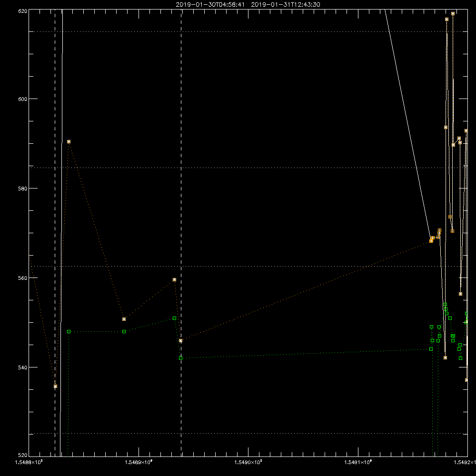
Task: Pick the orange marker near 546 on second dashed line
Action: [x=180, y=341]
